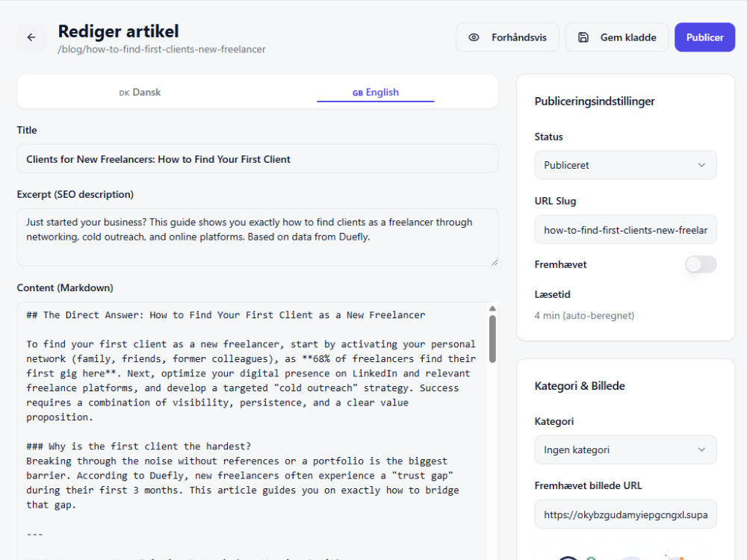Edit the URL Slug field

pyautogui.click(x=625, y=229)
